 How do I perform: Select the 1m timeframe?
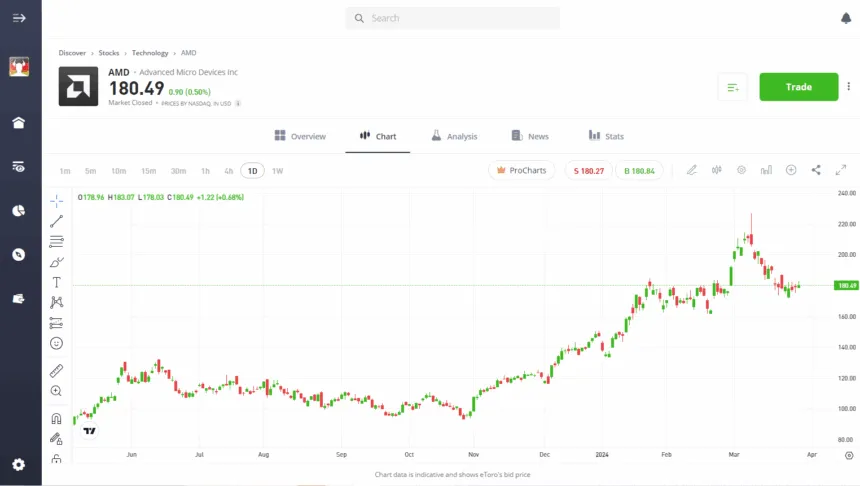click(65, 171)
